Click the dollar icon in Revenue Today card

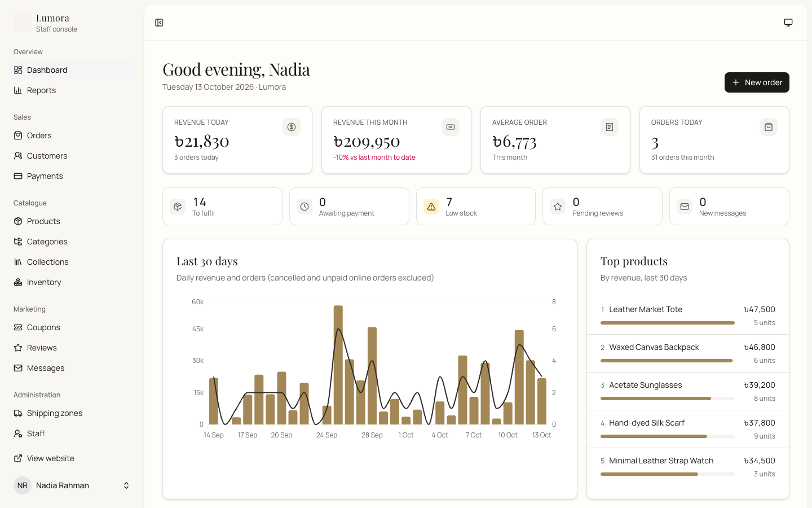tap(292, 127)
